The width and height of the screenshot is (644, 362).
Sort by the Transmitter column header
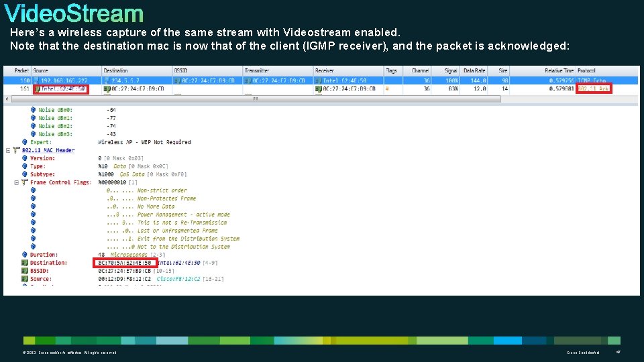(257, 70)
